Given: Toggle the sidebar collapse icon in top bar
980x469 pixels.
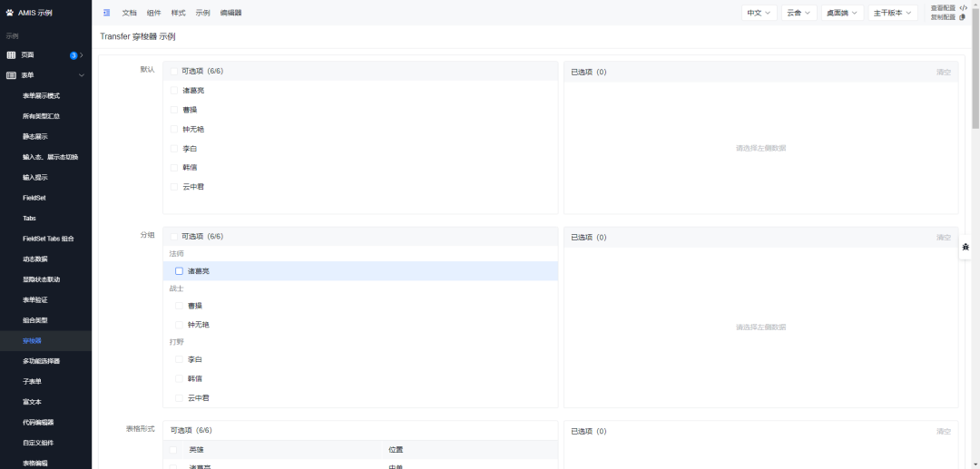Looking at the screenshot, I should pyautogui.click(x=107, y=13).
